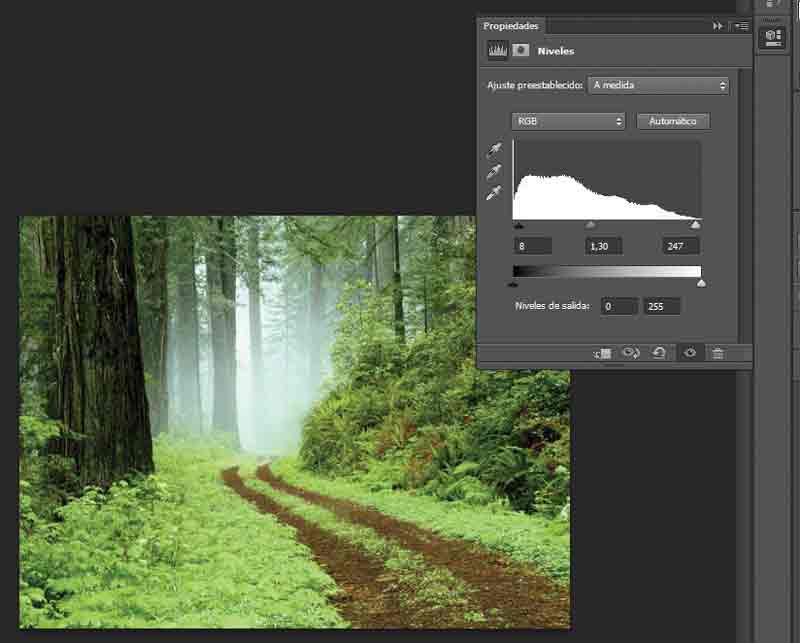Image resolution: width=800 pixels, height=643 pixels.
Task: Collapse the Propiedades panel with double arrows
Action: (x=718, y=26)
